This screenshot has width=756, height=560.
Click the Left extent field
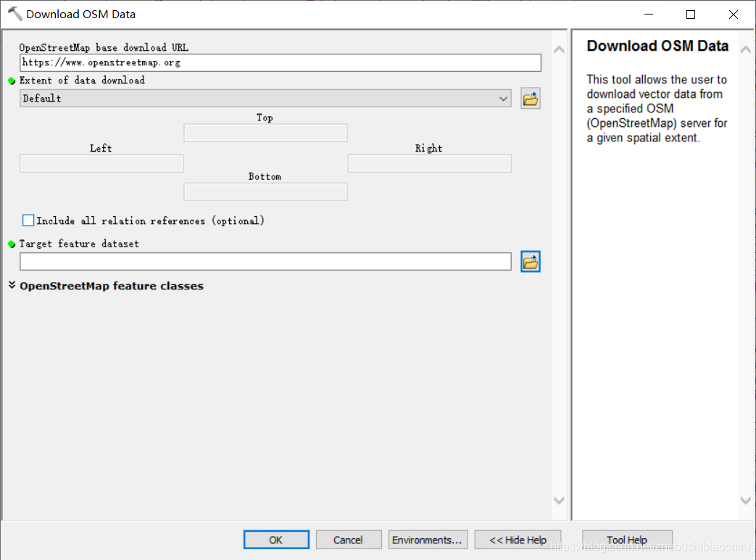101,163
